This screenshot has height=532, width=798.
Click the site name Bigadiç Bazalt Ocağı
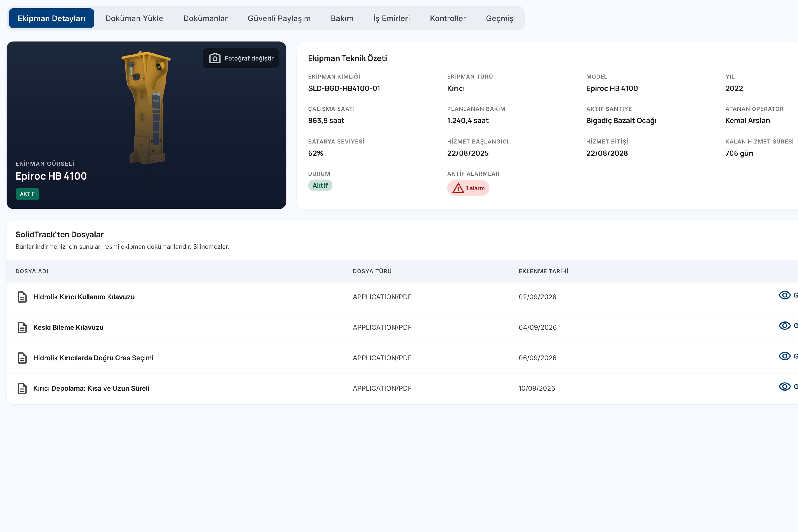point(621,121)
